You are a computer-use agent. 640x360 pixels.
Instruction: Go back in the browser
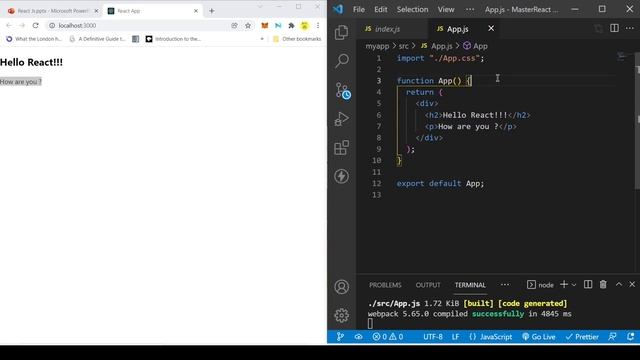[x=9, y=25]
